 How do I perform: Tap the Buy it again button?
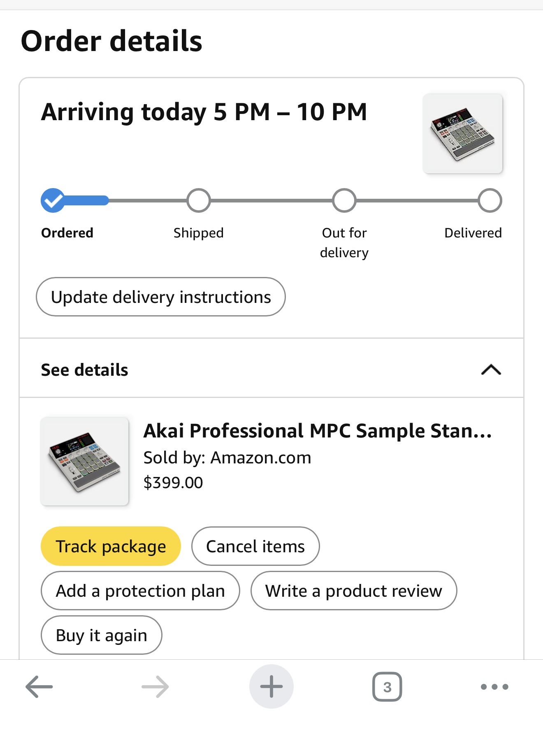point(102,635)
